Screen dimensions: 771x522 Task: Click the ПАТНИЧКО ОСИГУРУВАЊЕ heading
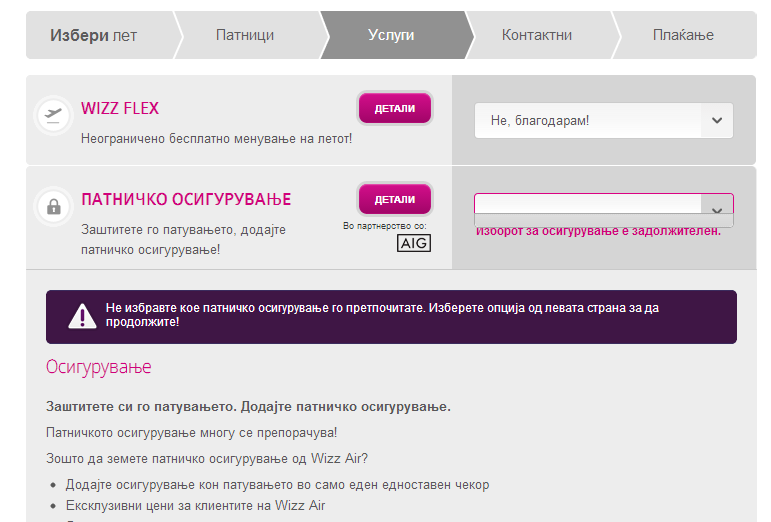tap(186, 199)
